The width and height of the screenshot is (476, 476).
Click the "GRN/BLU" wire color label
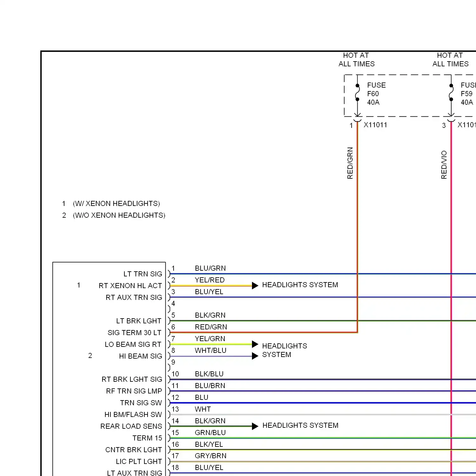click(210, 433)
